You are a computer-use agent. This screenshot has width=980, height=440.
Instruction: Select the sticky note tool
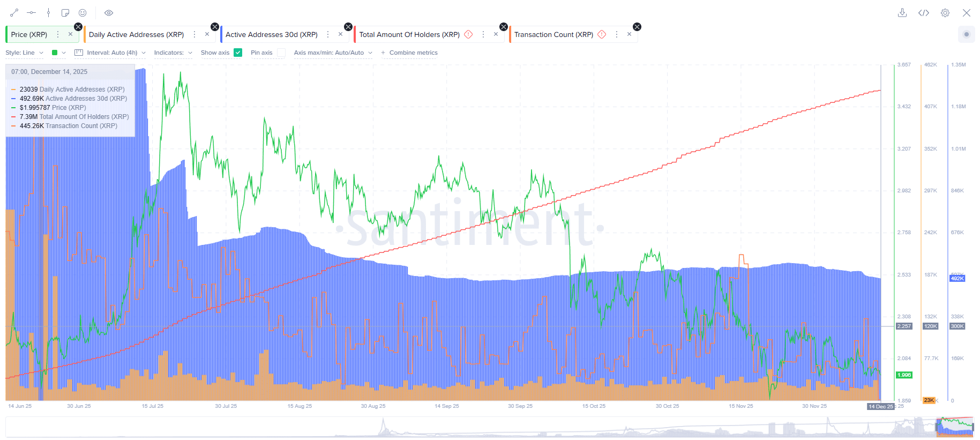point(65,13)
